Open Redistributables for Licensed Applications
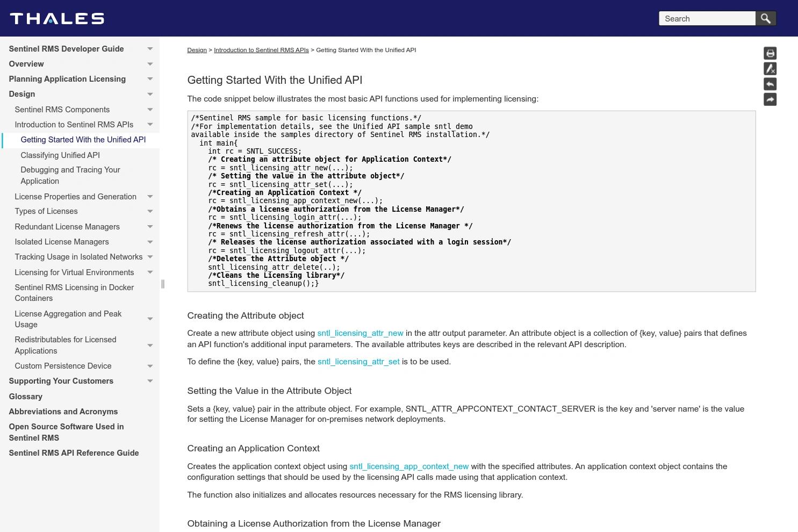This screenshot has width=798, height=532. coord(66,345)
